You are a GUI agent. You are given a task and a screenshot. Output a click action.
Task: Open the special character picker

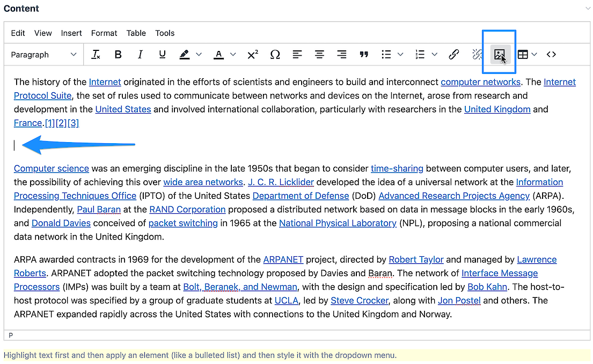pyautogui.click(x=275, y=55)
